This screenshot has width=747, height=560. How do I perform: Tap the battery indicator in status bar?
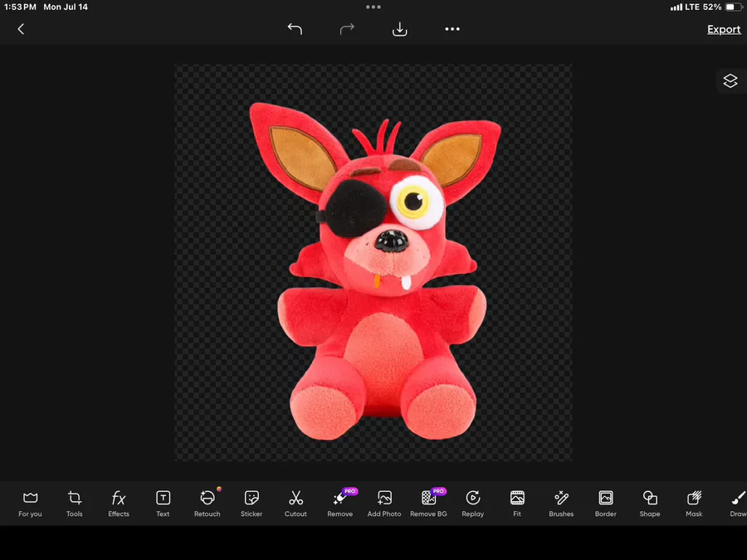point(734,7)
